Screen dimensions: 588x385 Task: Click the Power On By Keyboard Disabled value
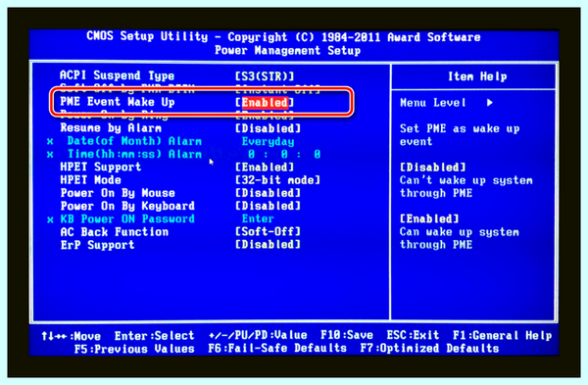(269, 206)
